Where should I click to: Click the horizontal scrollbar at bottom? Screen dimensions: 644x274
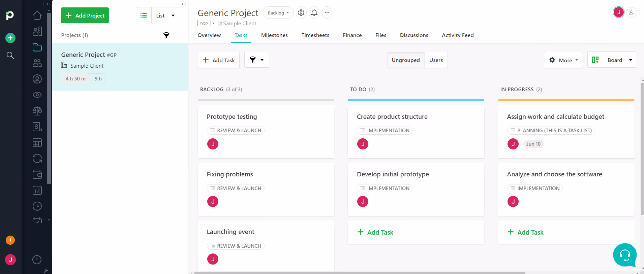click(360, 273)
